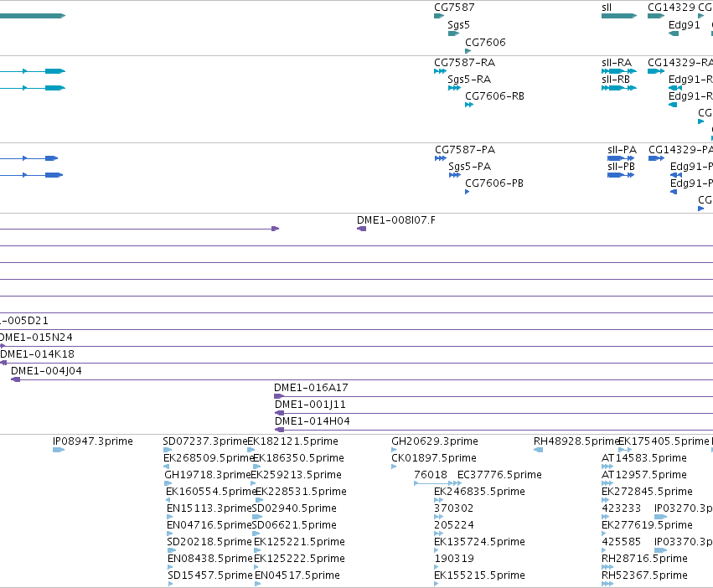Select EST SD07237.3prime
Image resolution: width=713 pixels, height=588 pixels.
(x=204, y=441)
